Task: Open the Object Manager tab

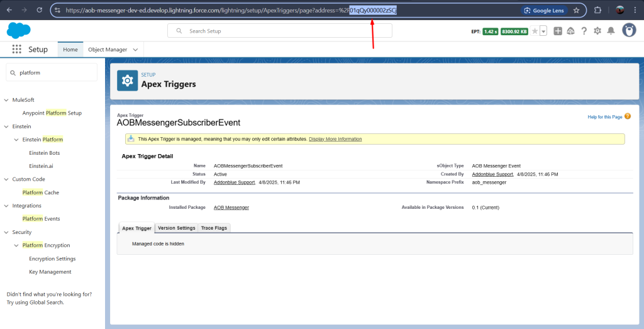Action: tap(107, 50)
